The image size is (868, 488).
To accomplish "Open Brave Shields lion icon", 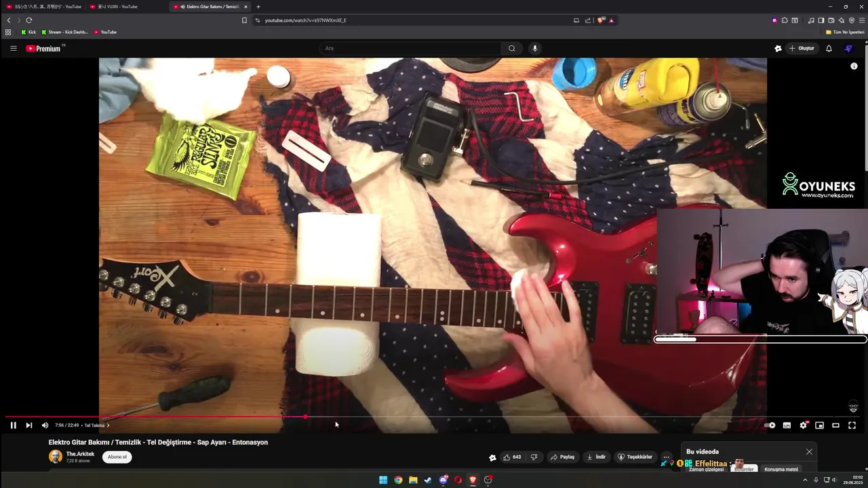I will click(x=600, y=20).
